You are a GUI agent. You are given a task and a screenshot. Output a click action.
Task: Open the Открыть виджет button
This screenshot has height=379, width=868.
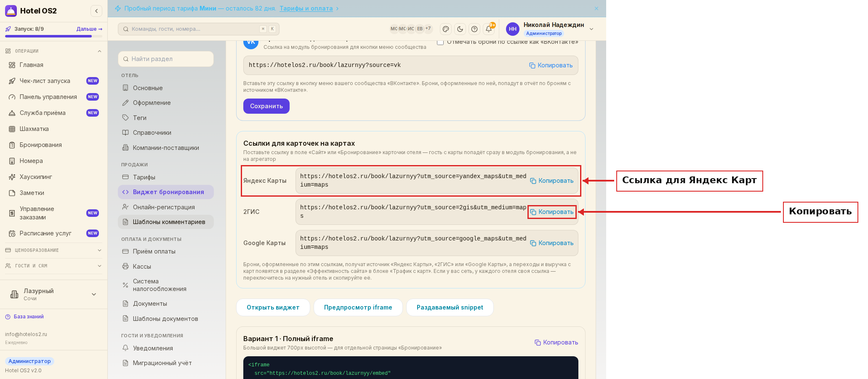pos(273,307)
